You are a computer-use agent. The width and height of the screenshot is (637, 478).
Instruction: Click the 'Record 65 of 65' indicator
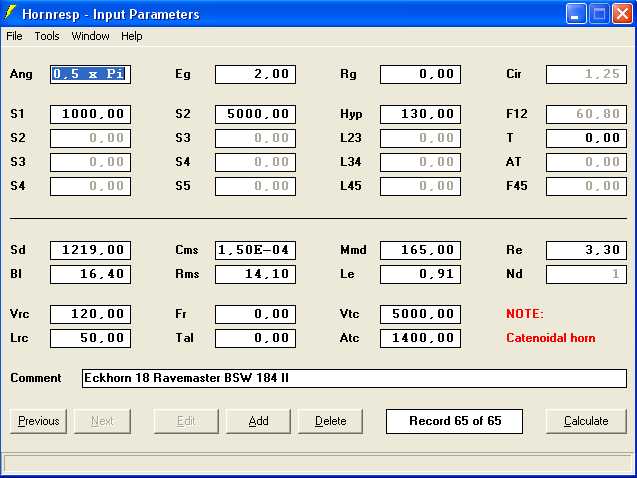[454, 421]
